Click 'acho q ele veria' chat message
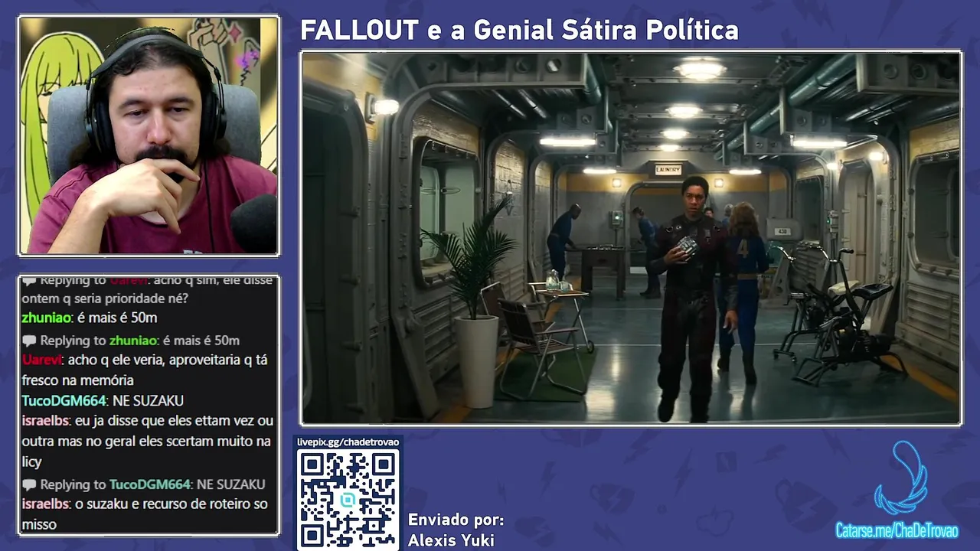980x551 pixels. pos(144,370)
